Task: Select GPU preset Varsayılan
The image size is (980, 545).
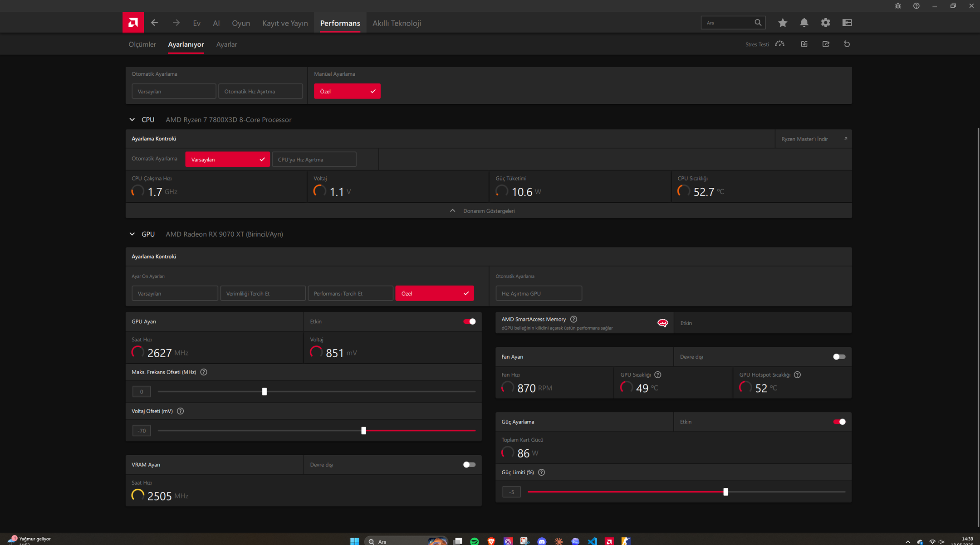Action: click(x=175, y=293)
